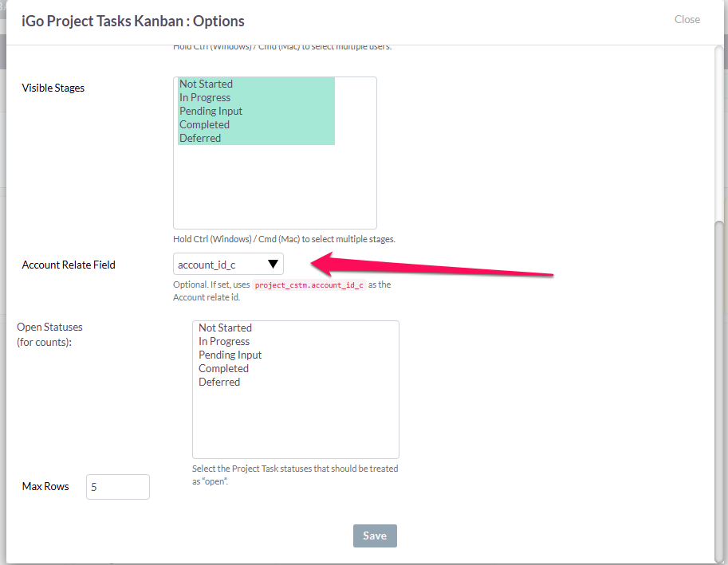Choose In Progress in Open Statuses
Viewport: 728px width, 565px height.
coord(295,341)
